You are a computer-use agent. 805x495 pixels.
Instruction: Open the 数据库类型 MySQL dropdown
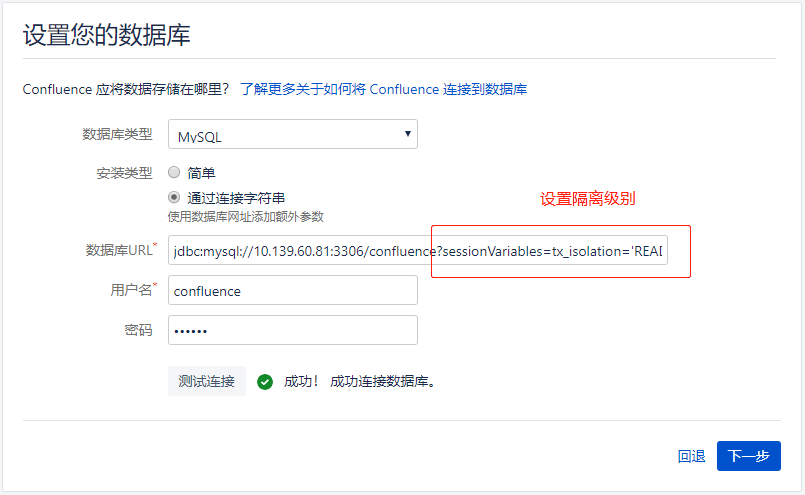[x=292, y=135]
